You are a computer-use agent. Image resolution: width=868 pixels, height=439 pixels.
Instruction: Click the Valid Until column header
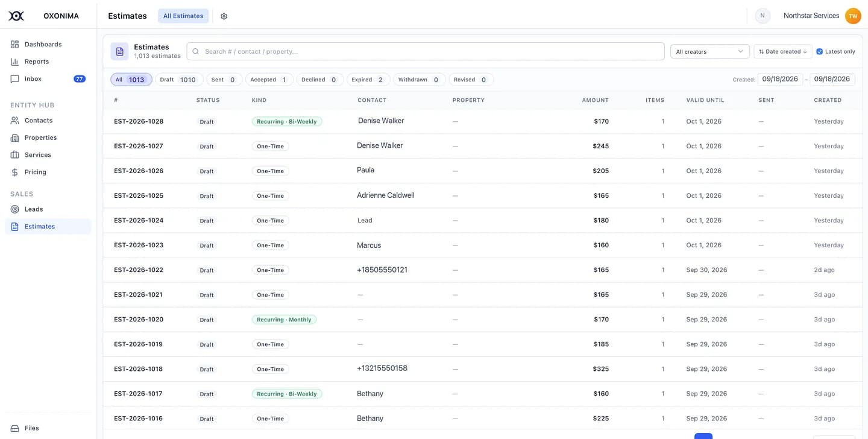point(705,100)
